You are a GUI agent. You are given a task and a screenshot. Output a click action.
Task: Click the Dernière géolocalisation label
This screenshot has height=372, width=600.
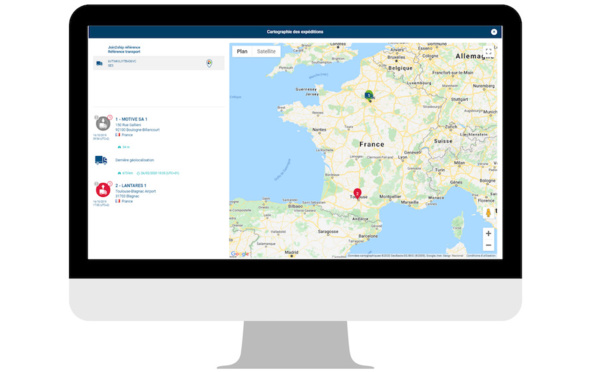(x=135, y=160)
